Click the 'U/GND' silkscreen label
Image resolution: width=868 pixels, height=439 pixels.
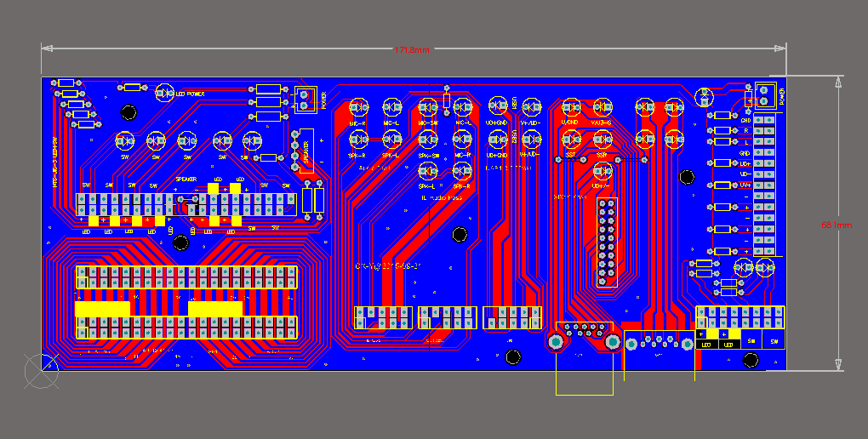click(x=569, y=123)
